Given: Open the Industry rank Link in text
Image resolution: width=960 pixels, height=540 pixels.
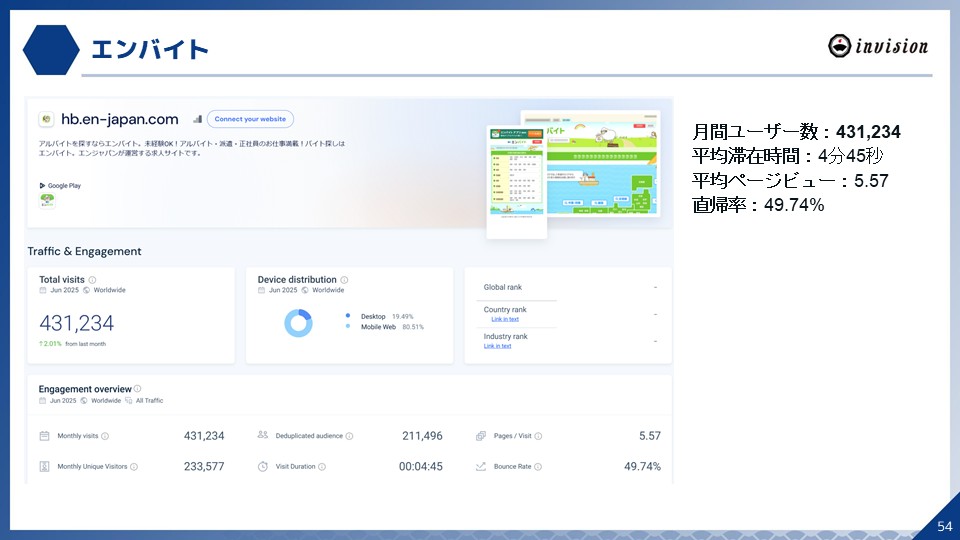Looking at the screenshot, I should [x=497, y=346].
